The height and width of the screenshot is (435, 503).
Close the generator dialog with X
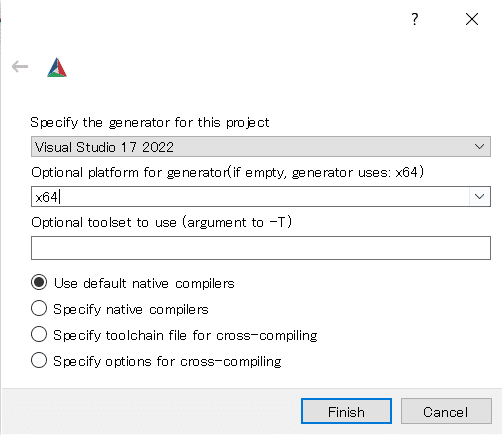(472, 19)
